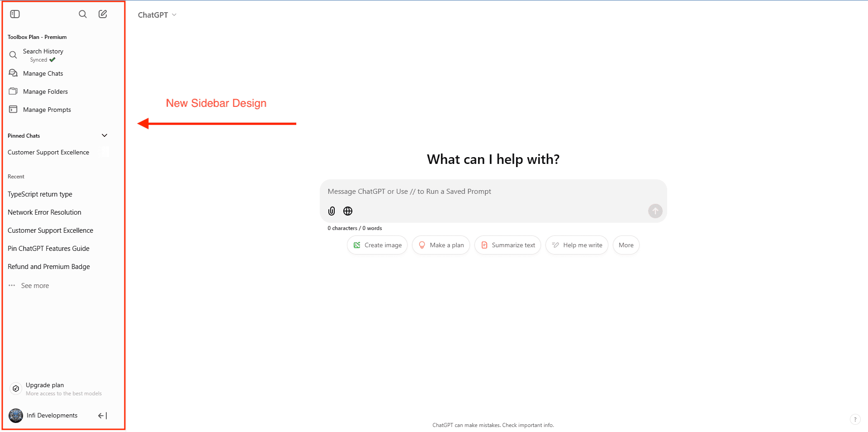Collapse sidebar using arrow next to Infi Developments
Image resolution: width=868 pixels, height=432 pixels.
pos(103,416)
